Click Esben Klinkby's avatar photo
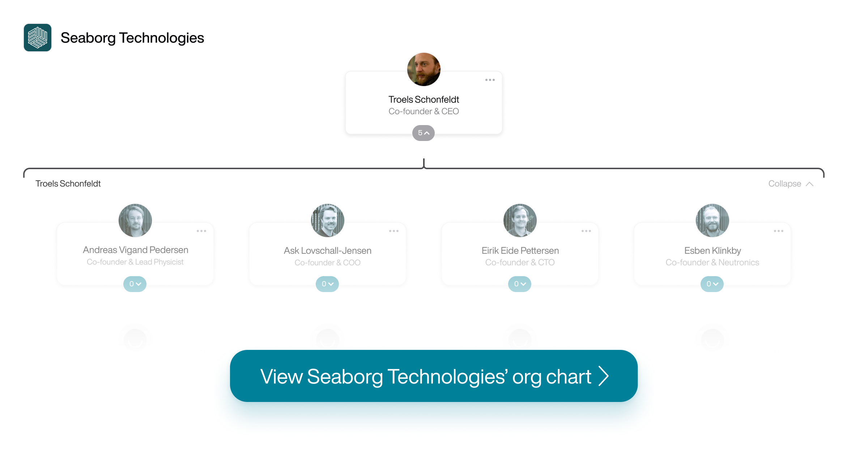This screenshot has height=454, width=868. click(712, 220)
